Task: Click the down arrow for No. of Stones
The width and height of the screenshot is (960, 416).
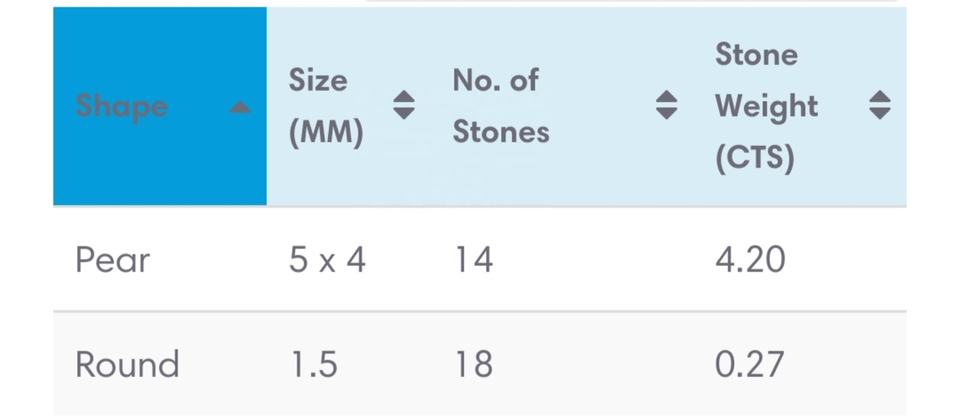Action: [x=666, y=114]
